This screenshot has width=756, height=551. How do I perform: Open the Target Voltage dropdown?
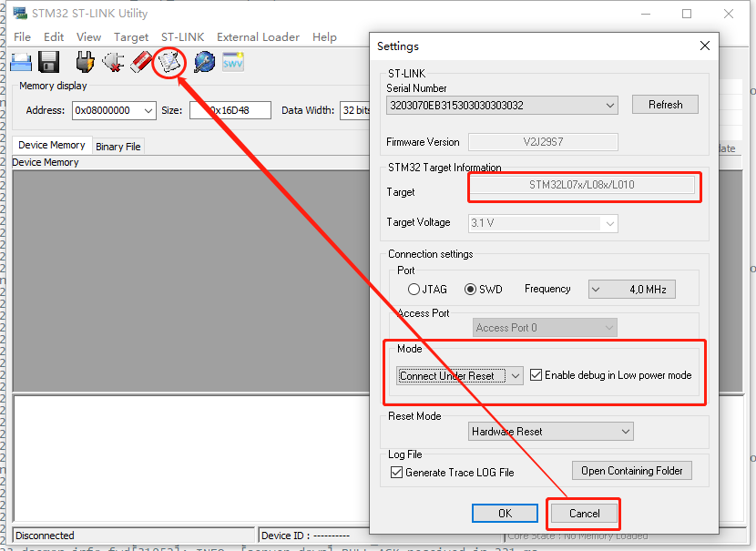[543, 223]
